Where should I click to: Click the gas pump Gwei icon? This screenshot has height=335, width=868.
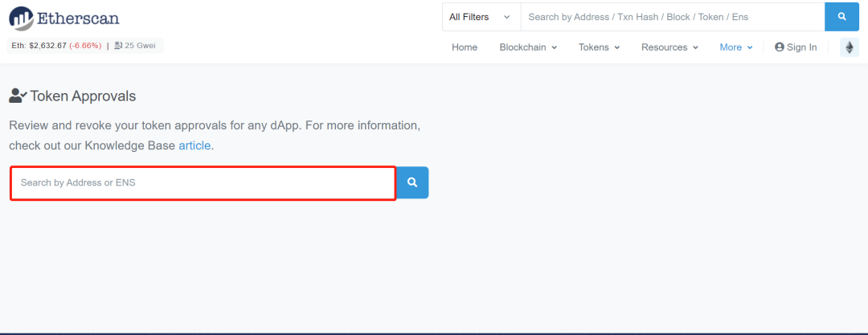click(x=118, y=46)
